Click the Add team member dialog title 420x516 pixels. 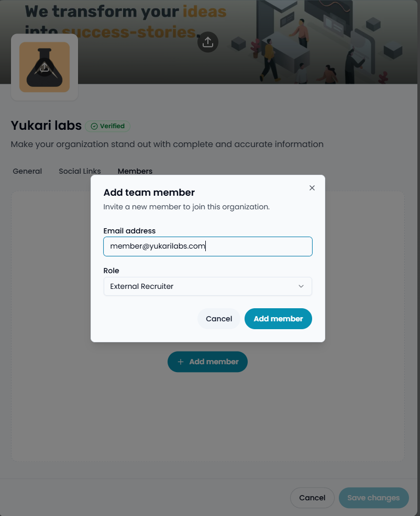coord(149,192)
